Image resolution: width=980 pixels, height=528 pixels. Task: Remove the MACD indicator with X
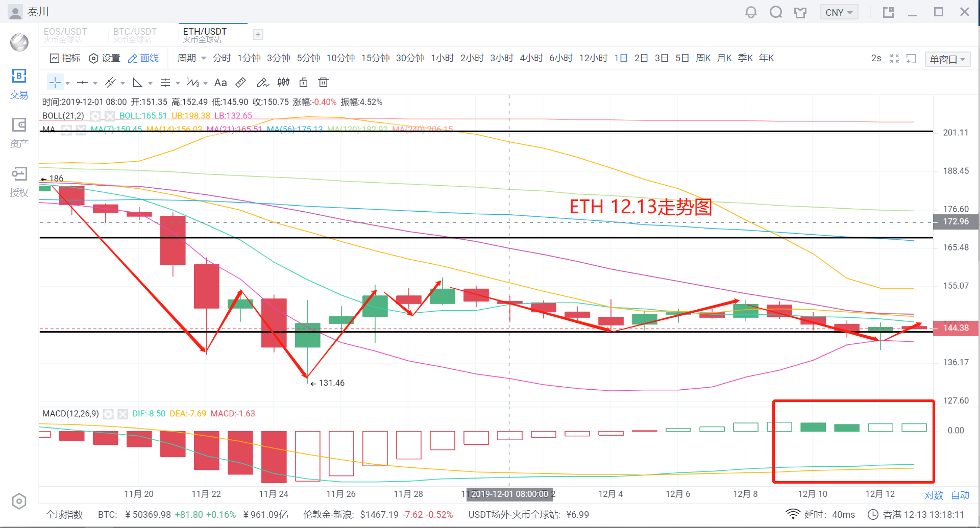click(x=122, y=414)
